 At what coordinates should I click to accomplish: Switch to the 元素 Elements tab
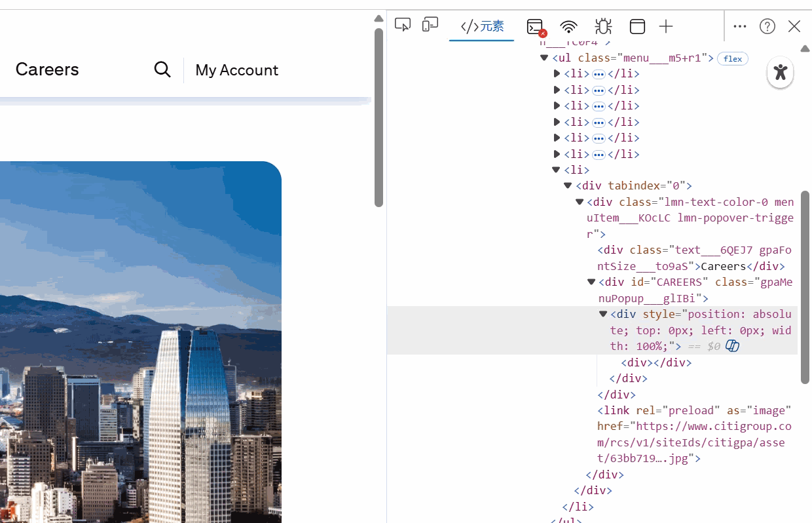(482, 26)
